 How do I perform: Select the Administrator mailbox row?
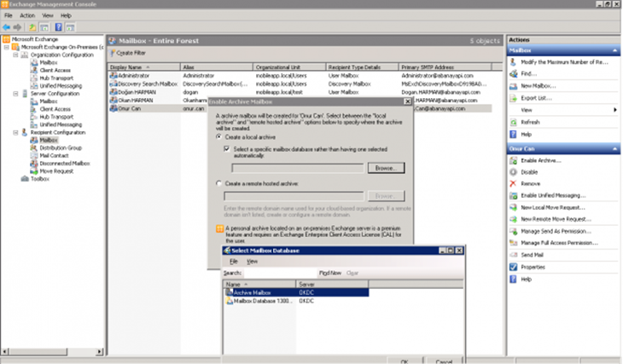300,76
